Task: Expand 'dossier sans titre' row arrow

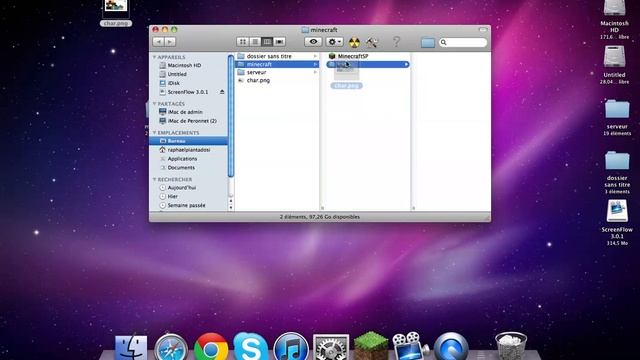Action: pyautogui.click(x=316, y=56)
